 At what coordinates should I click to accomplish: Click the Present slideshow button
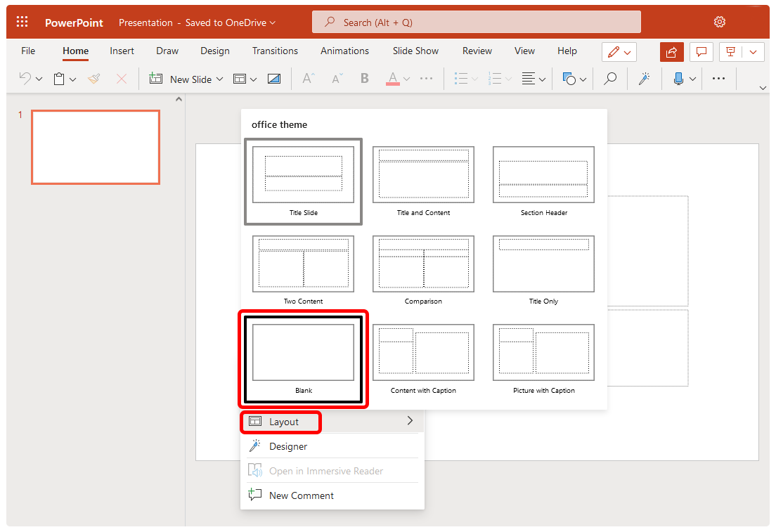[730, 51]
